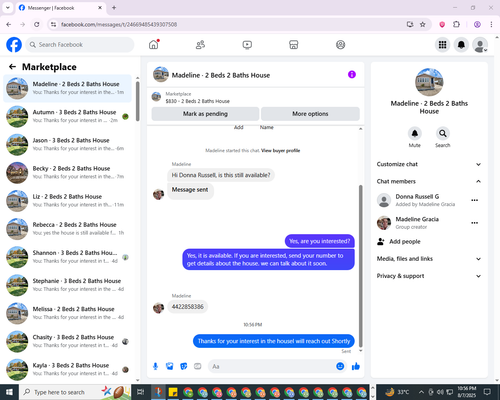Screen dimensions: 500x400
Task: Open a new browser tab
Action: (x=114, y=8)
